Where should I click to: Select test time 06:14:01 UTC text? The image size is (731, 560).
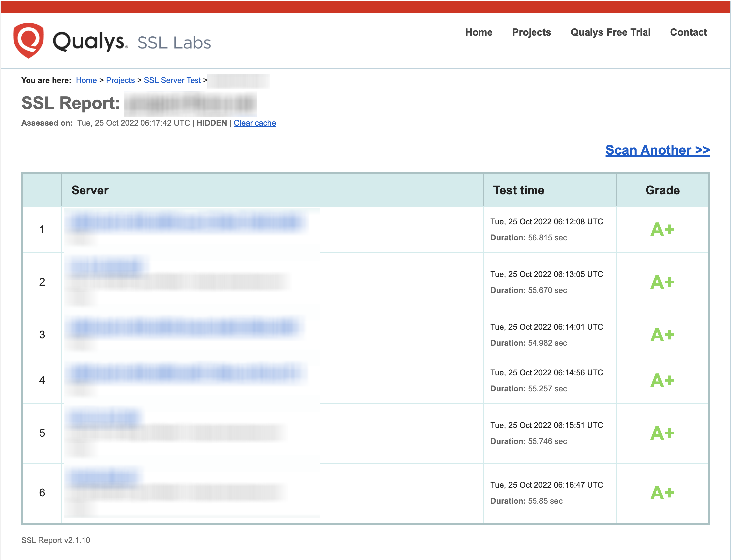pyautogui.click(x=547, y=327)
